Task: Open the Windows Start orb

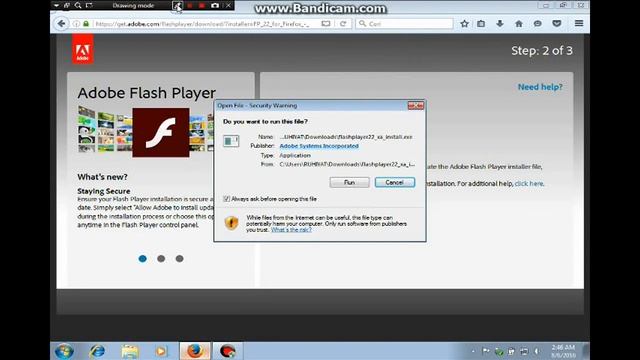Action: (x=64, y=351)
